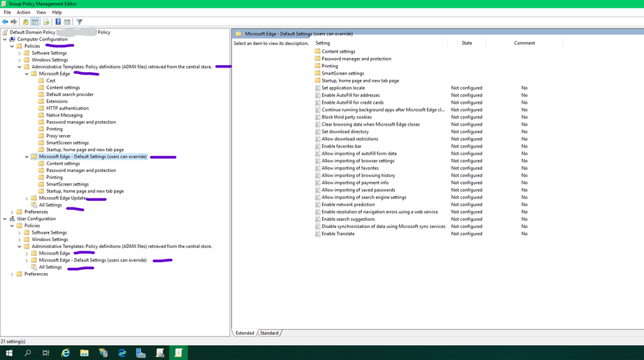The width and height of the screenshot is (644, 360).
Task: Open the View menu
Action: [41, 12]
